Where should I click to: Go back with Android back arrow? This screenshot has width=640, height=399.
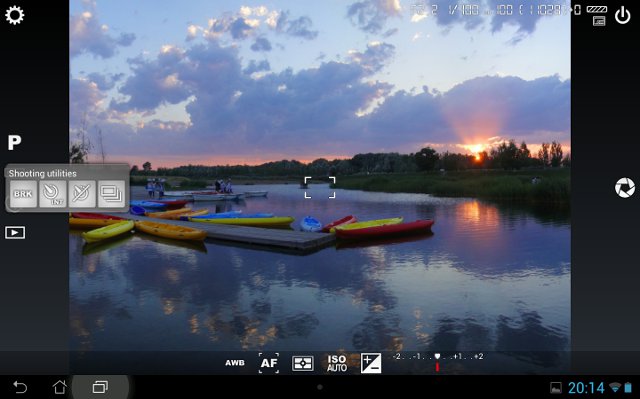coord(20,387)
